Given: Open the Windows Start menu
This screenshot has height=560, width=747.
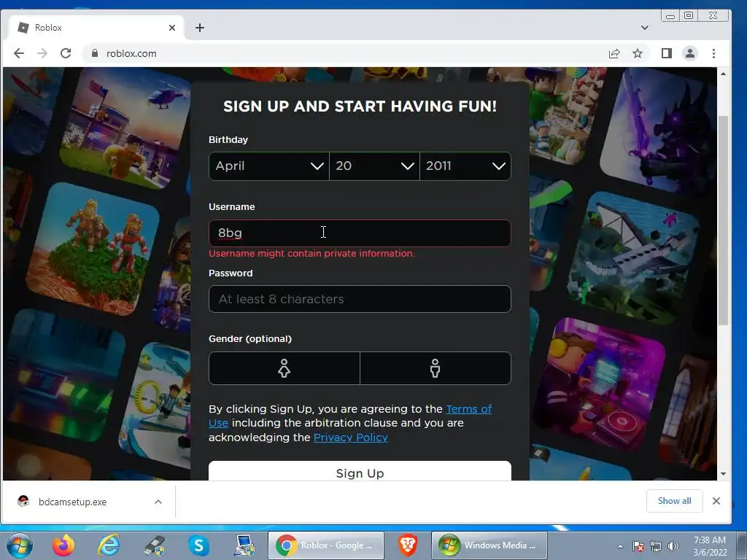Looking at the screenshot, I should 20,545.
